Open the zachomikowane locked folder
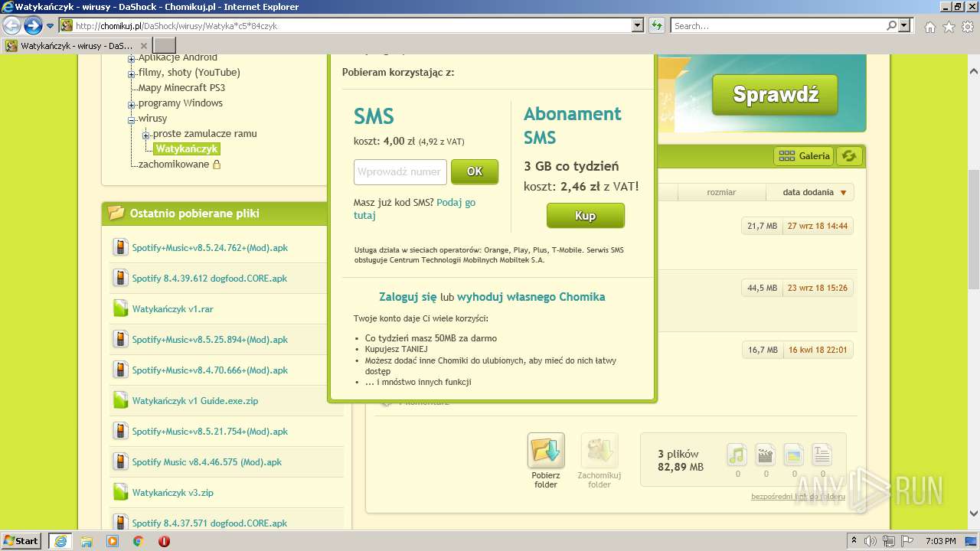Viewport: 980px width, 551px height. (x=174, y=164)
